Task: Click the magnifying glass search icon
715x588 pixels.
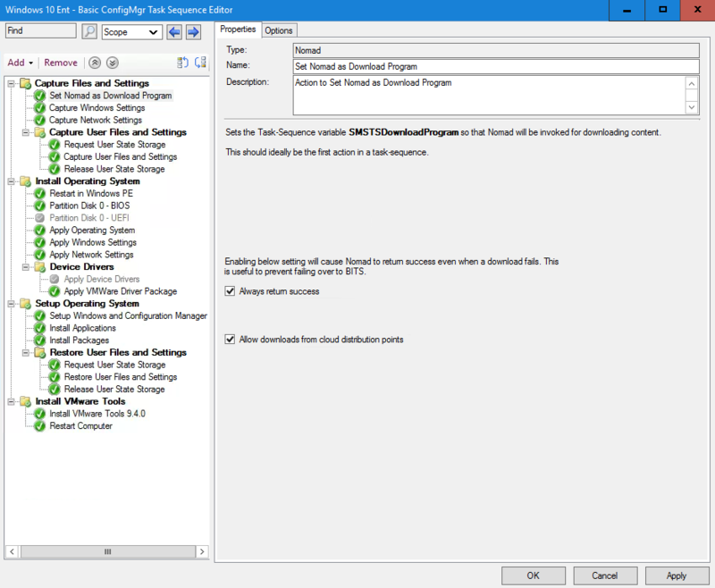Action: pos(89,31)
